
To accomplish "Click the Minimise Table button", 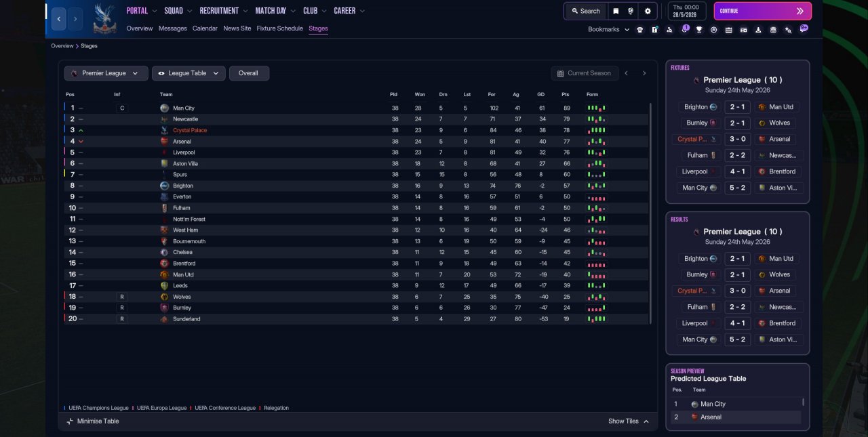I will 92,421.
